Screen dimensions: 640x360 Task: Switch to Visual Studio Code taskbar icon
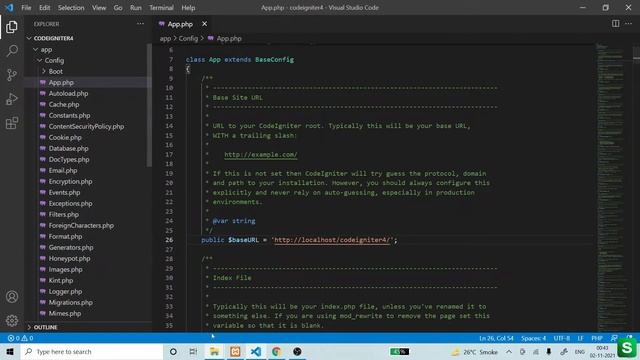click(x=256, y=351)
